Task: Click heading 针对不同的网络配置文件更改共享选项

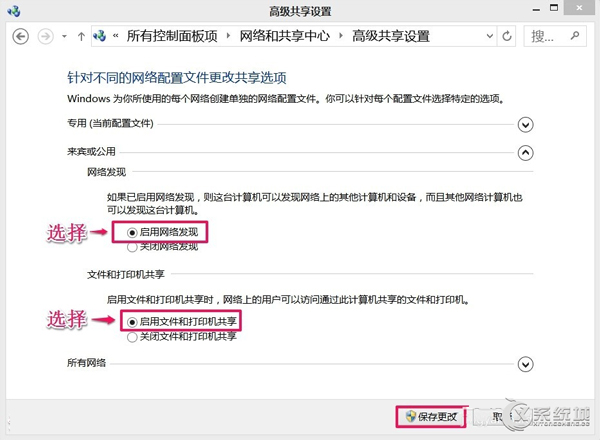Action: [177, 78]
